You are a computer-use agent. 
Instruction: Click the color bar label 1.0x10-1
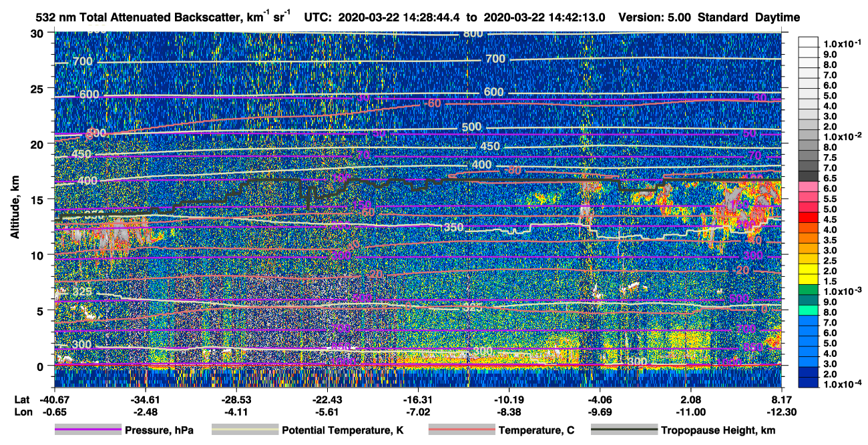[843, 44]
